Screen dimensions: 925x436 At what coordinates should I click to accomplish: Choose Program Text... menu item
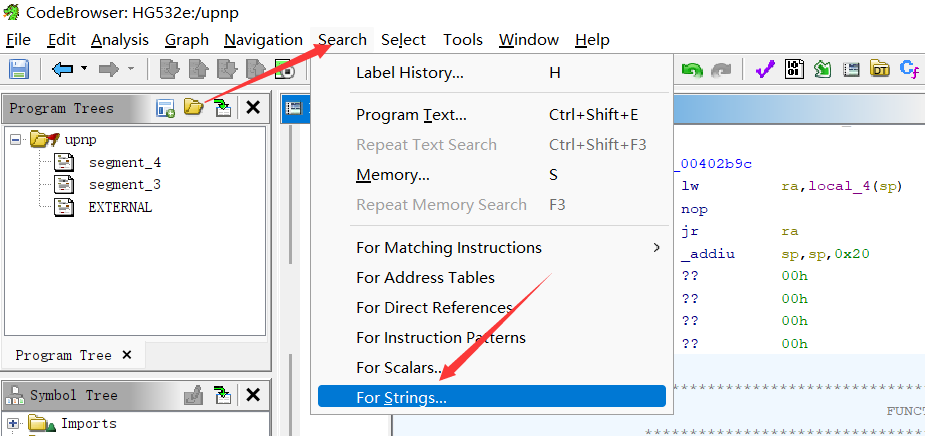point(492,114)
